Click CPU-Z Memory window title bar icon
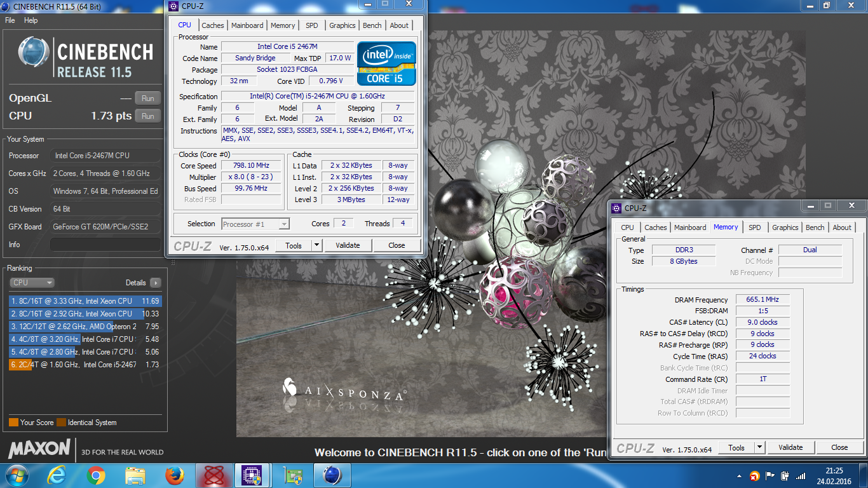Viewport: 868px width, 488px height. [616, 208]
